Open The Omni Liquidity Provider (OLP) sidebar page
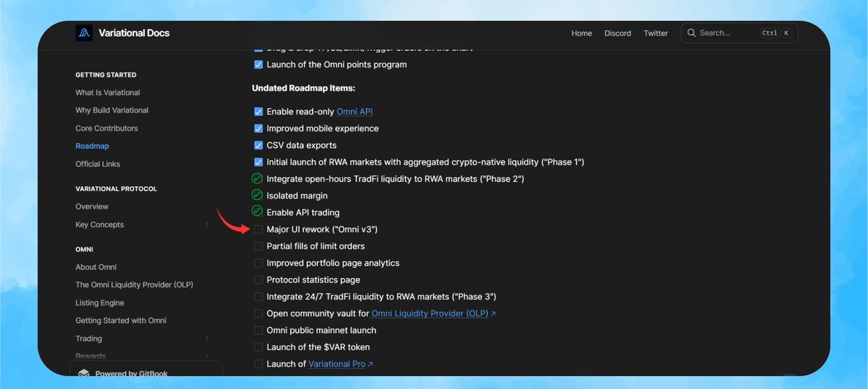Image resolution: width=868 pixels, height=389 pixels. tap(135, 284)
